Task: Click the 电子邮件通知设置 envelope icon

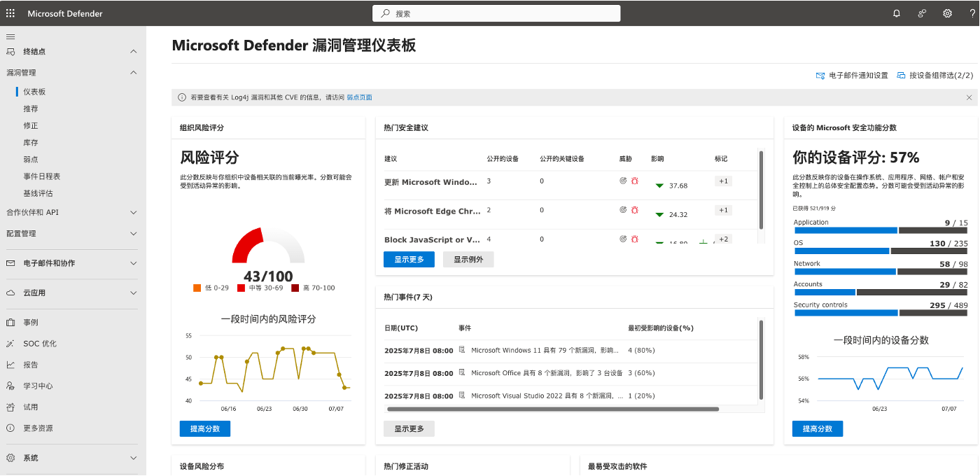Action: point(820,76)
